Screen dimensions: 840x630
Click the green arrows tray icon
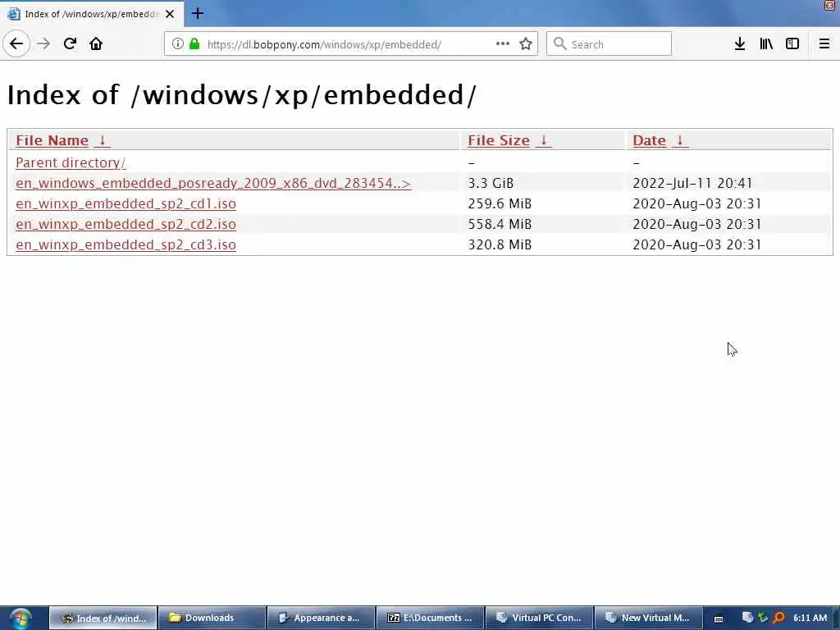tap(764, 618)
